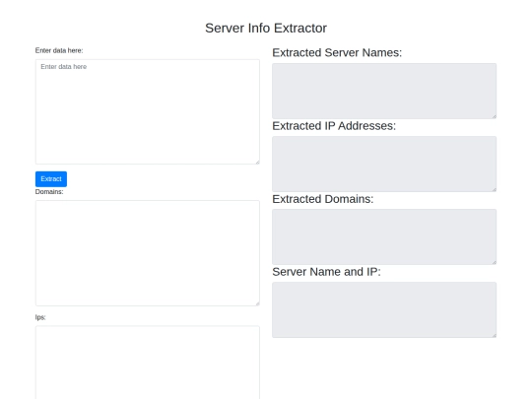This screenshot has height=399, width=532.
Task: Click resize grip on Extracted IP Addresses box
Action: point(495,189)
